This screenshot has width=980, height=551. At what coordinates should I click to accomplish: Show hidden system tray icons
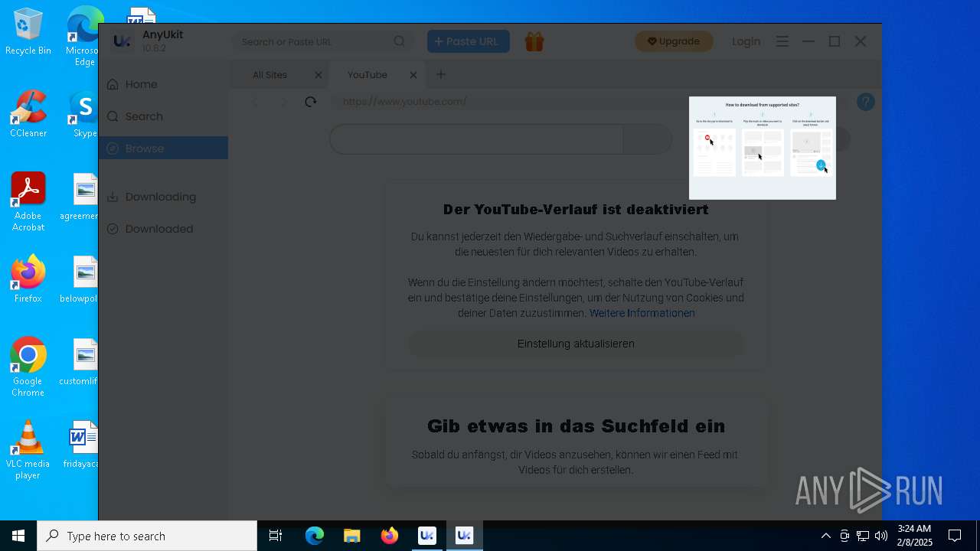[x=825, y=536]
